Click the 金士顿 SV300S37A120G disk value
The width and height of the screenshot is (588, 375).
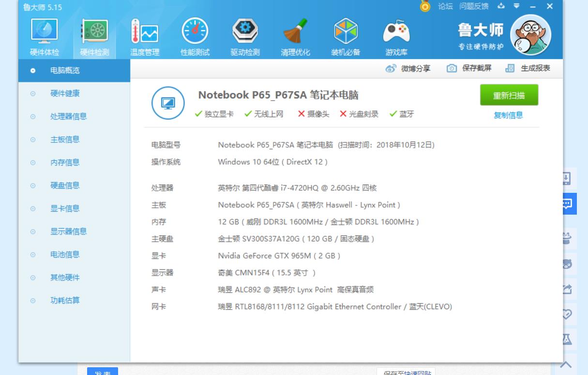coord(296,239)
